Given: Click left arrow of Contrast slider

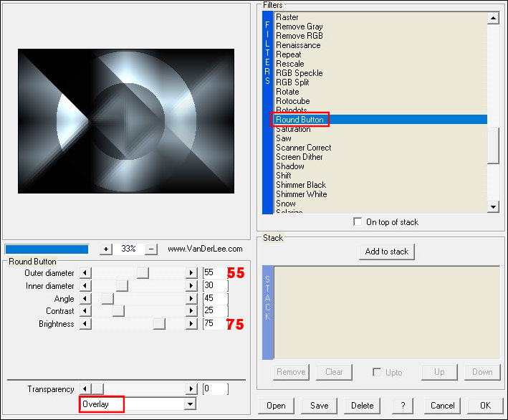Looking at the screenshot, I should (x=85, y=311).
